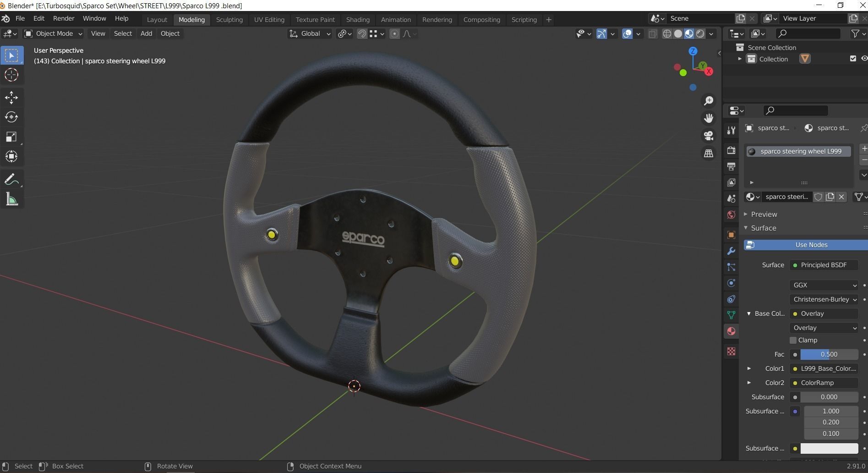Click the viewport zoom magnifier icon
This screenshot has width=868, height=473.
(709, 100)
